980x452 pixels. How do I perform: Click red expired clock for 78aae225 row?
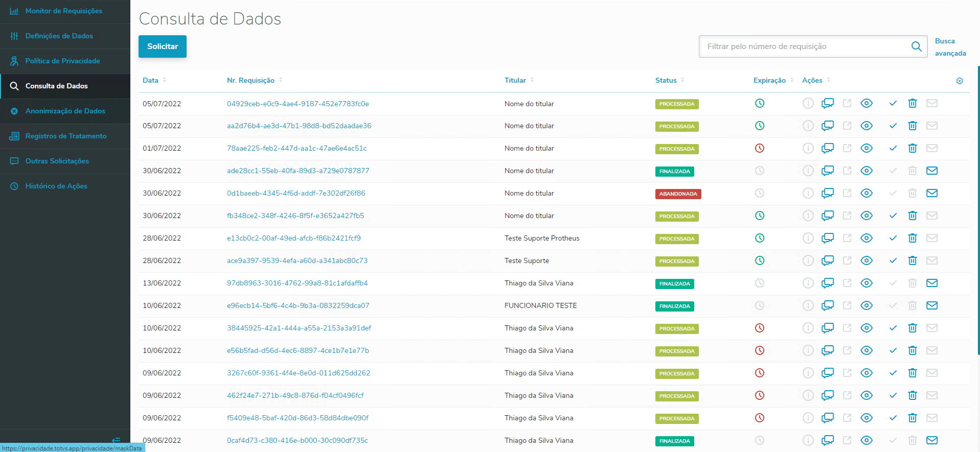[760, 148]
